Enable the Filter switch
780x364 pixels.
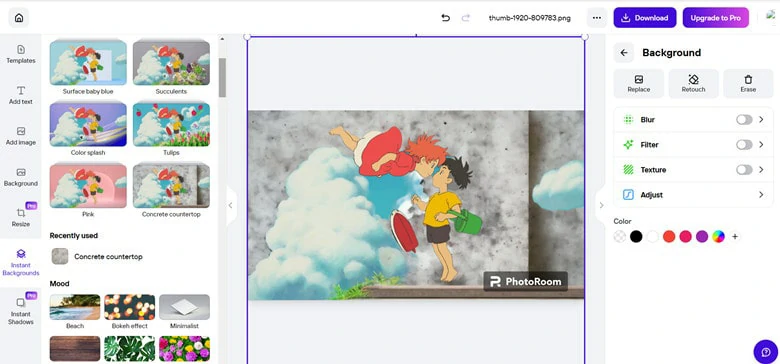click(x=744, y=145)
